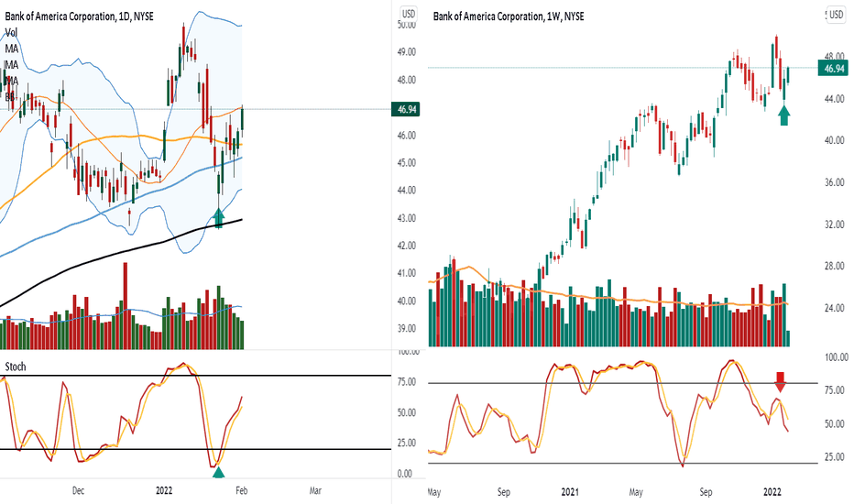Viewport: 854px width, 504px height.
Task: Open the USD currency selector on daily chart
Action: [408, 14]
